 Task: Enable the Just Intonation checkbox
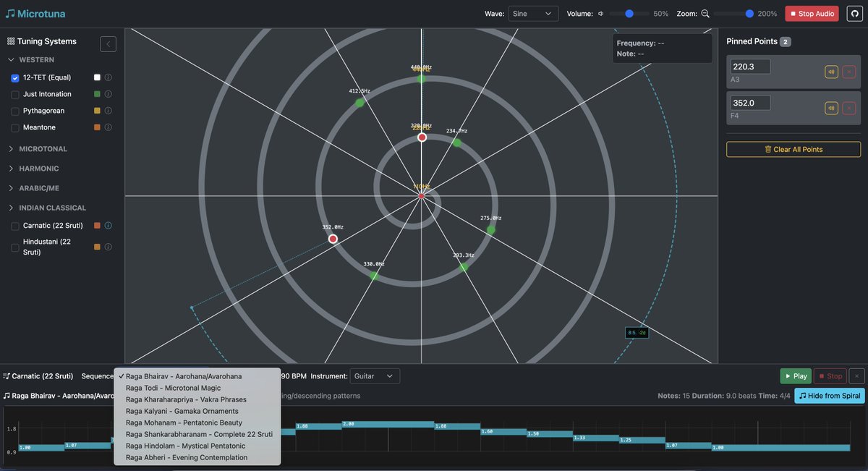click(15, 94)
